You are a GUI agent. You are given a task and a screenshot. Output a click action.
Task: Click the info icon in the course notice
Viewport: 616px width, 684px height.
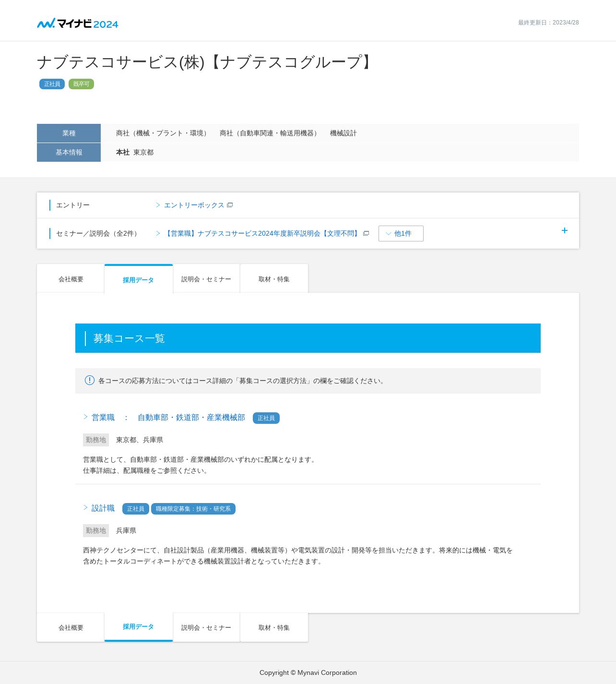pyautogui.click(x=90, y=380)
